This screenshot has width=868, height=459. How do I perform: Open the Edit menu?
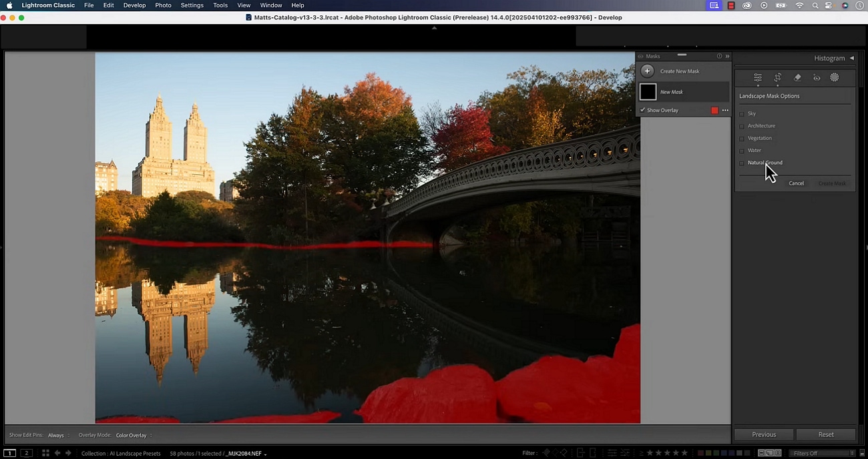108,5
